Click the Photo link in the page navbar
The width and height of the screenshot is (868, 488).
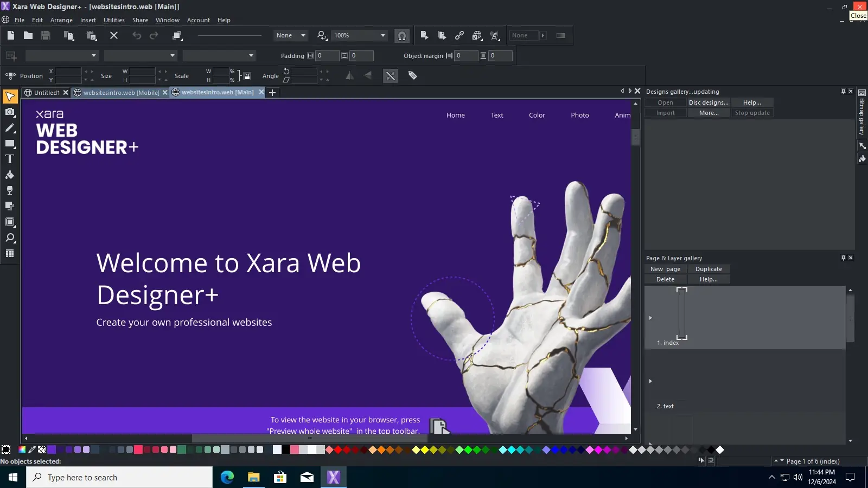(579, 115)
